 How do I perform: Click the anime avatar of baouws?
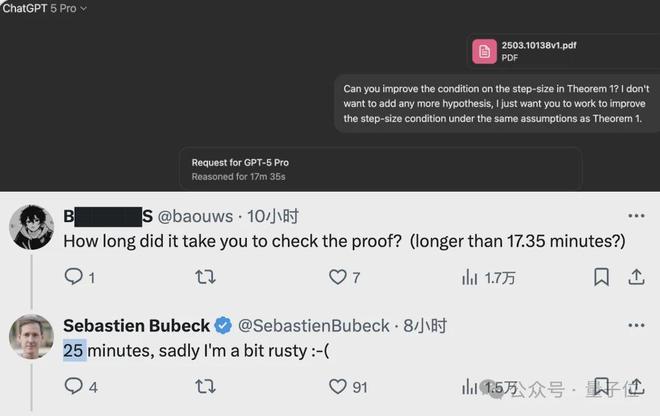coord(31,227)
